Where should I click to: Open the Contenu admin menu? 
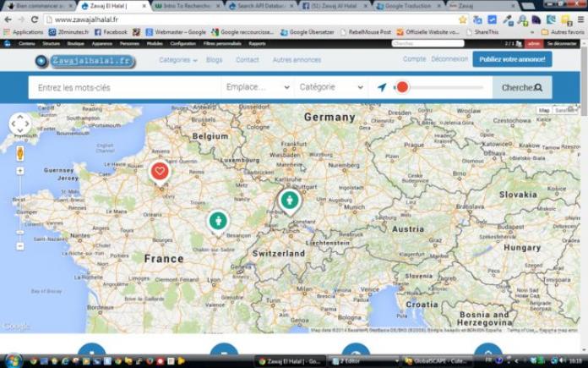click(27, 43)
